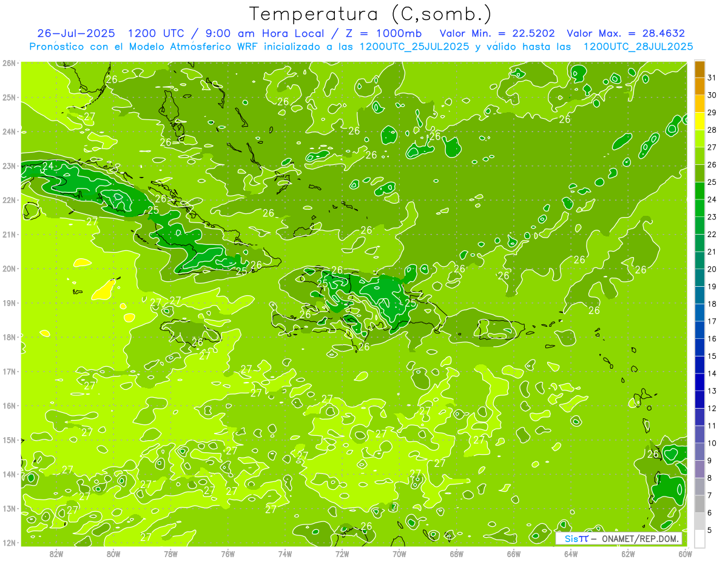Click the '22N' latitude axis label

[8, 200]
